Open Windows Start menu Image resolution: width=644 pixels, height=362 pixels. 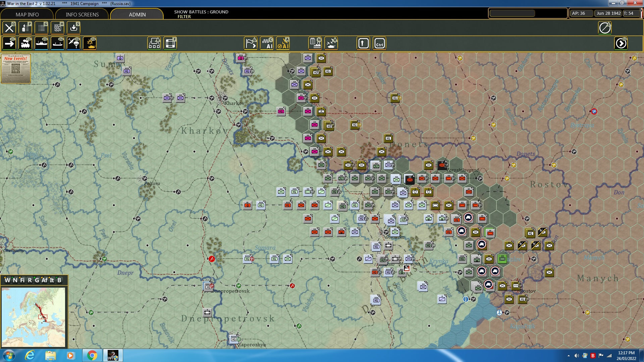(x=9, y=355)
